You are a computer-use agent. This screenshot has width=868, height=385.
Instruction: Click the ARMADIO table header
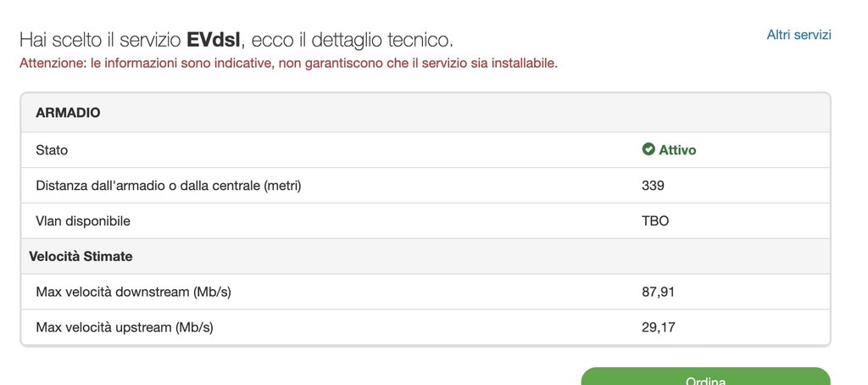click(x=68, y=112)
